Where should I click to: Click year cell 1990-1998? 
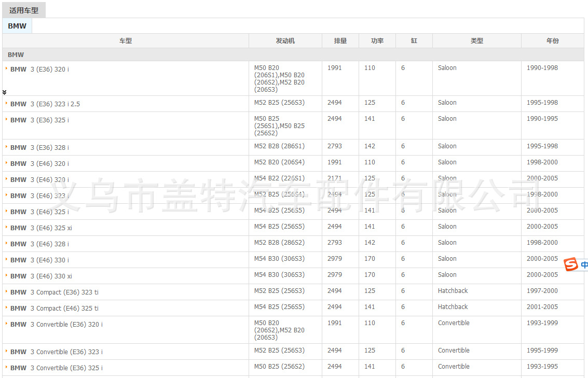point(542,68)
